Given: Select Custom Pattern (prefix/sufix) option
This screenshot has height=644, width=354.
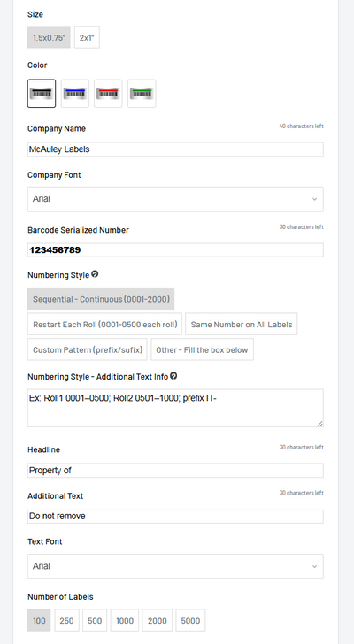Looking at the screenshot, I should (x=88, y=349).
